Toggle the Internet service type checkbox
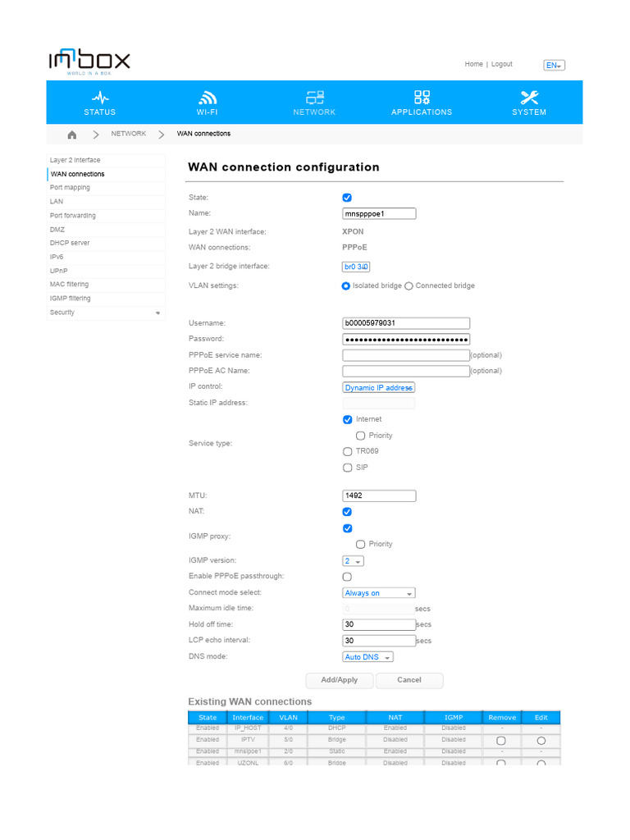 347,419
